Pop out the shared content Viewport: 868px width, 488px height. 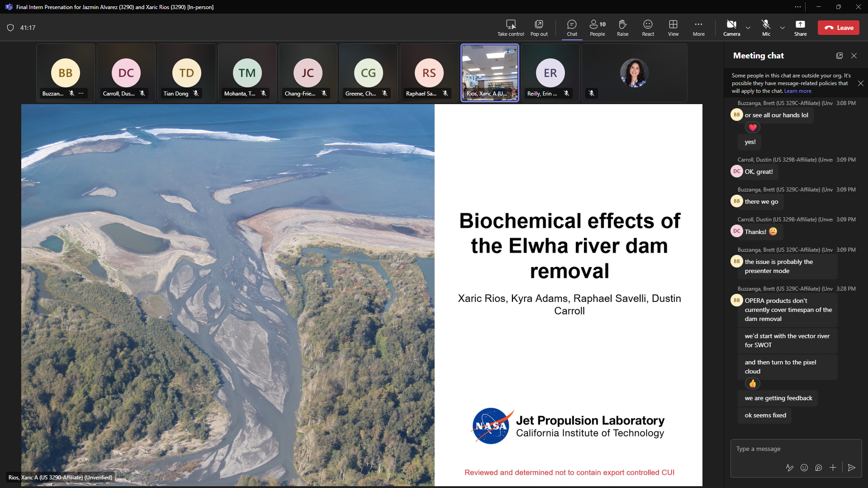coord(539,24)
